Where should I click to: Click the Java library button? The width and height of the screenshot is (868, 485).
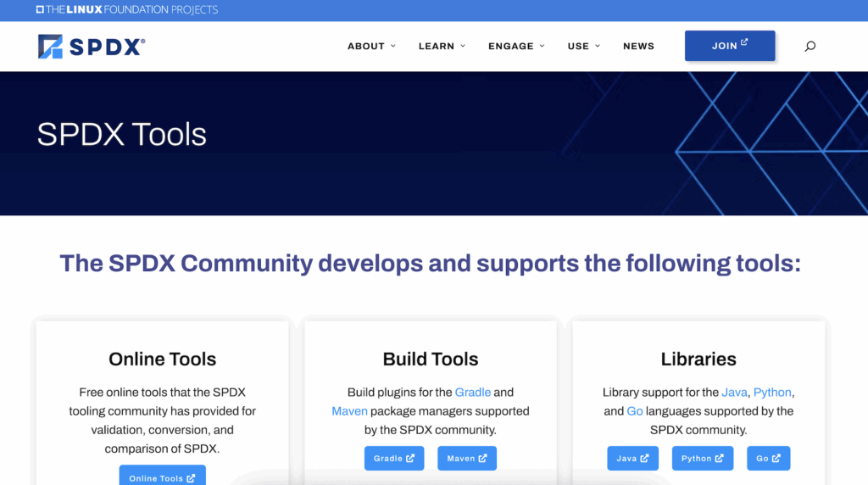click(632, 459)
